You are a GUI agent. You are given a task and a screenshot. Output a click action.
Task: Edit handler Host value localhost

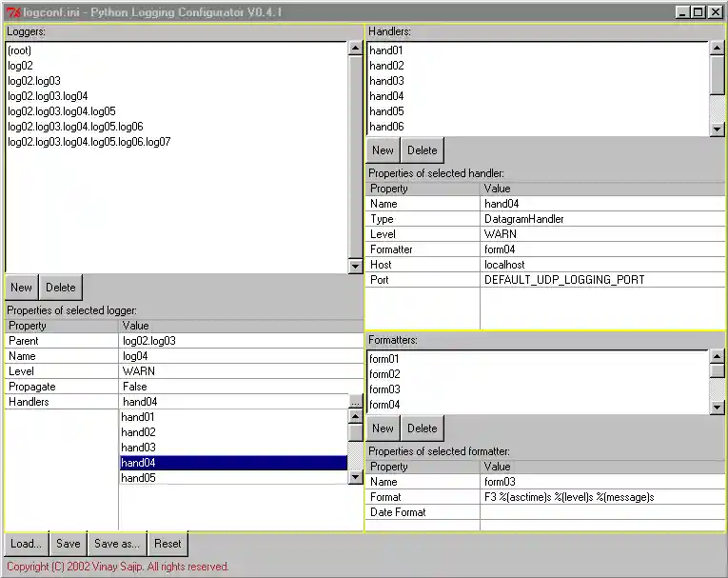click(x=602, y=265)
